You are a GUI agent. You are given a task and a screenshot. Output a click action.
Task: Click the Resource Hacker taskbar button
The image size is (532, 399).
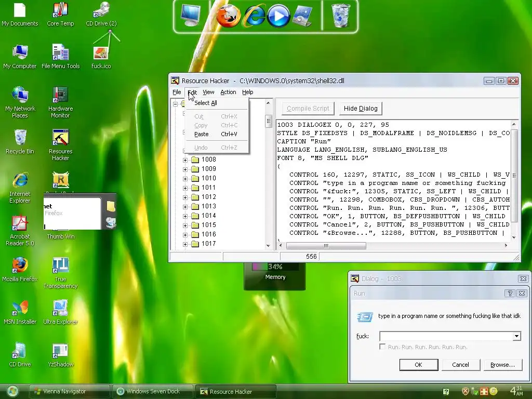pos(236,392)
